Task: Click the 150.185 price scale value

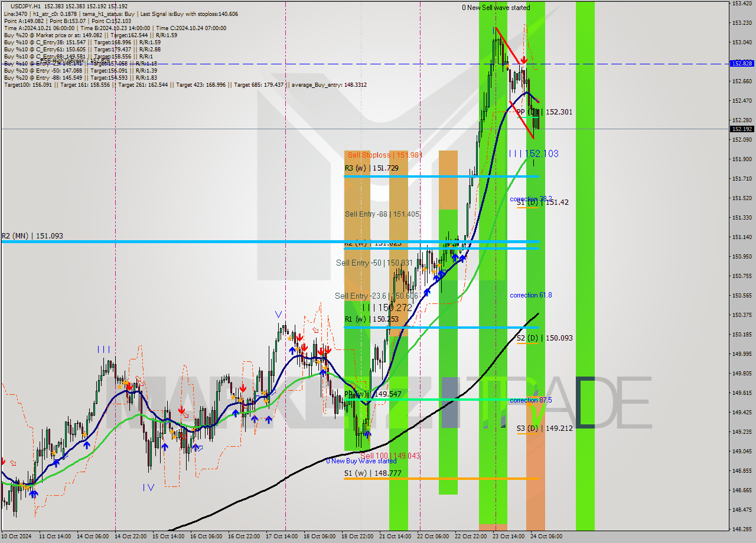Action: (x=742, y=334)
